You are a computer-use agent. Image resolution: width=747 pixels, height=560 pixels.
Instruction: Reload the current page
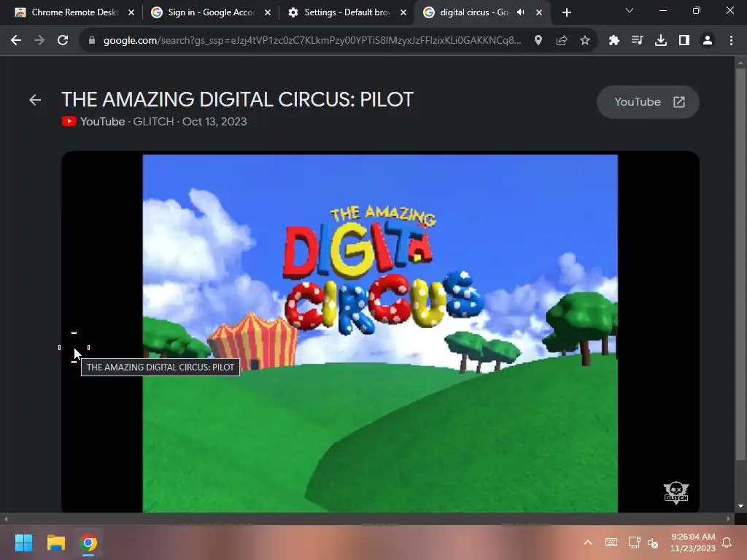coord(63,41)
